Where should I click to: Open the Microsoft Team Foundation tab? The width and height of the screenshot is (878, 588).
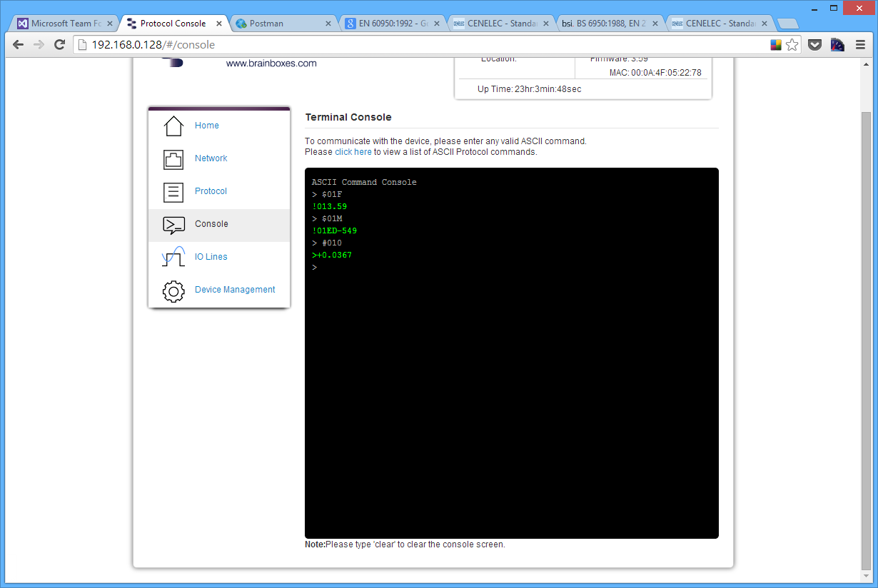tap(64, 22)
